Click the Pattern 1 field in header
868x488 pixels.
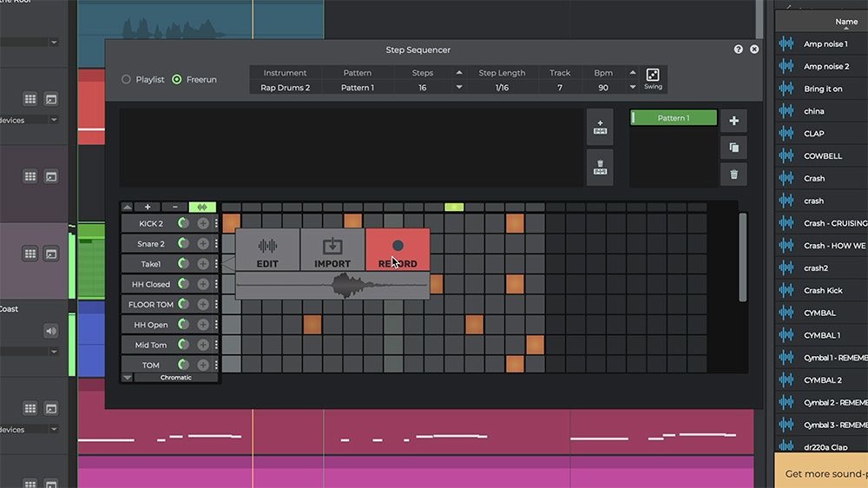[358, 88]
